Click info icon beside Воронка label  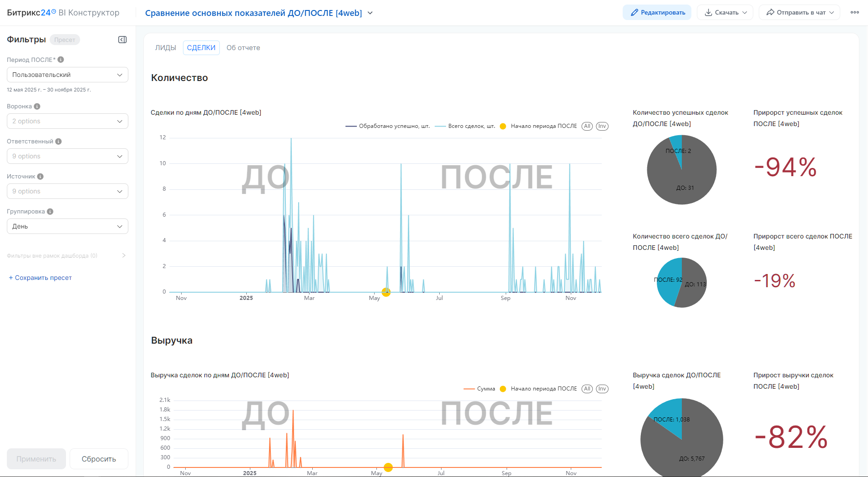(x=37, y=107)
